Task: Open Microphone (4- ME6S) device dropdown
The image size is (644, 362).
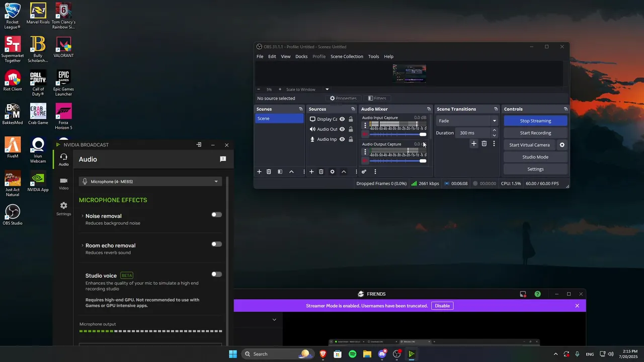Action: pos(150,182)
